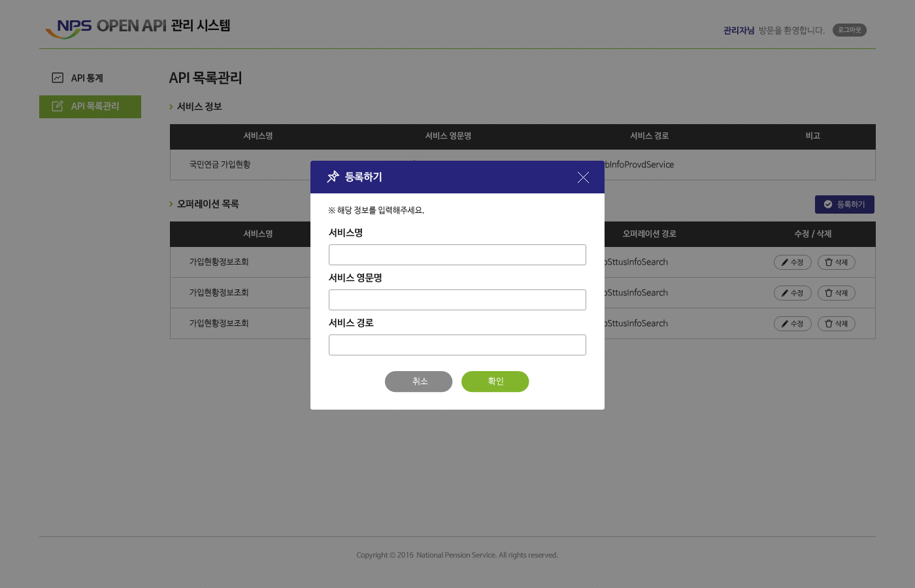Click the pin icon in the 등록하기 dialog header

coord(333,177)
